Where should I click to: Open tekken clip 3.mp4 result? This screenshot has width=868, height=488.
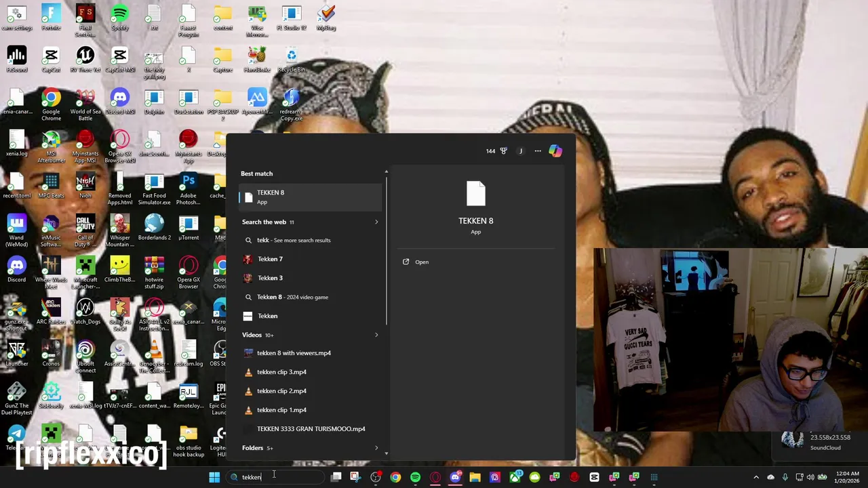click(x=310, y=372)
